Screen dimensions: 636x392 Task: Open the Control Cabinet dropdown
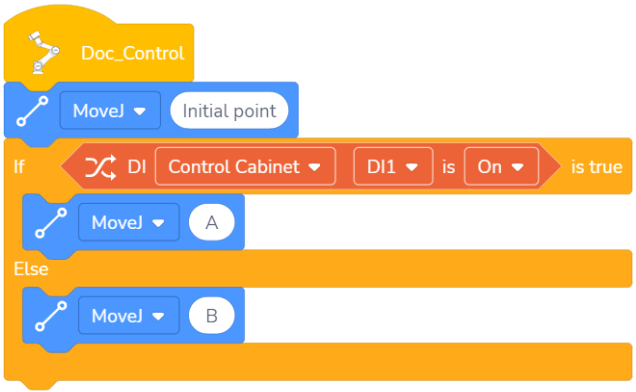(245, 166)
